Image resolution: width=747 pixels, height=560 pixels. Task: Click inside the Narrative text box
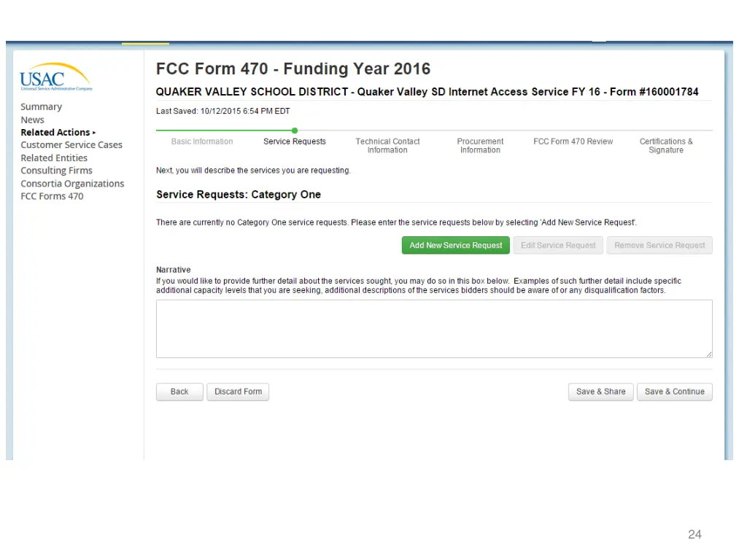(x=434, y=329)
